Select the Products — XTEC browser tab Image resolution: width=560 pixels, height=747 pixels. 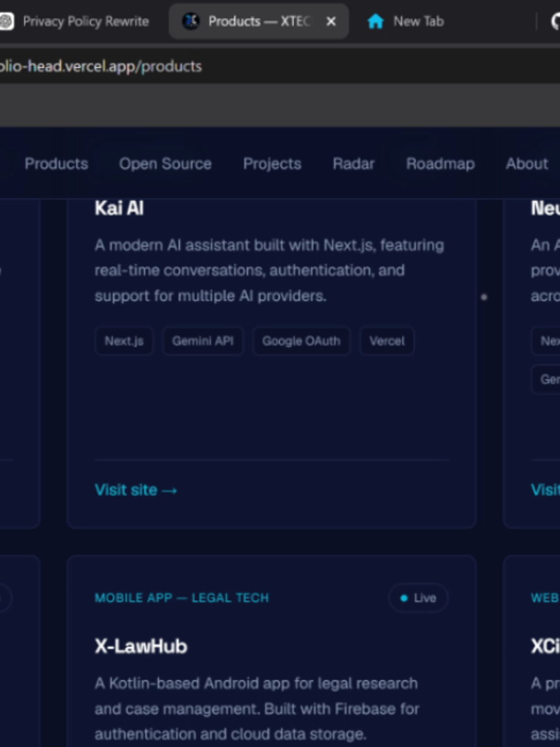coord(259,21)
